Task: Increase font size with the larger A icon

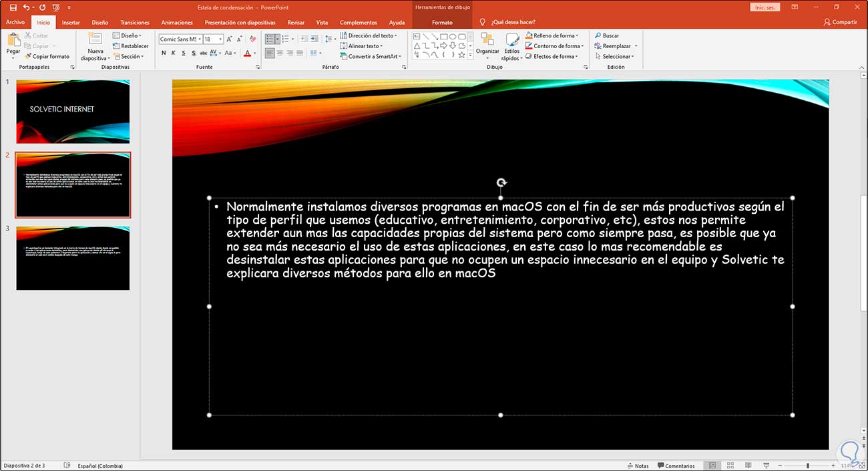Action: (229, 39)
